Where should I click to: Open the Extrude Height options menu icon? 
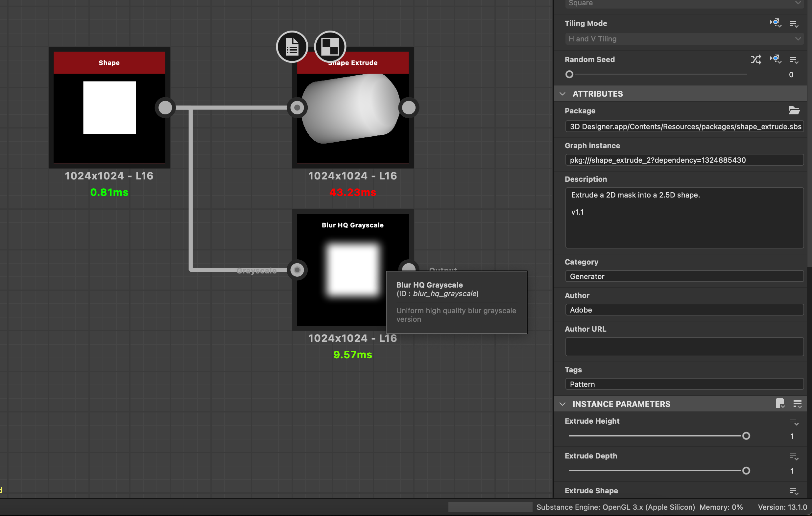point(794,421)
